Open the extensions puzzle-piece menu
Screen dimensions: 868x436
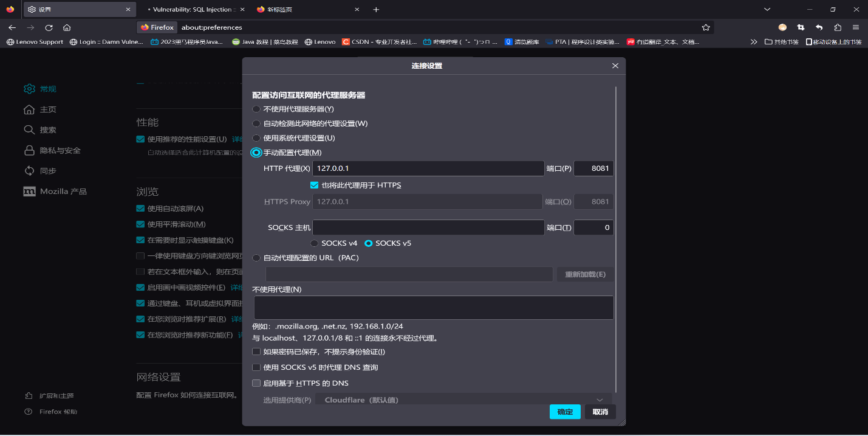838,27
